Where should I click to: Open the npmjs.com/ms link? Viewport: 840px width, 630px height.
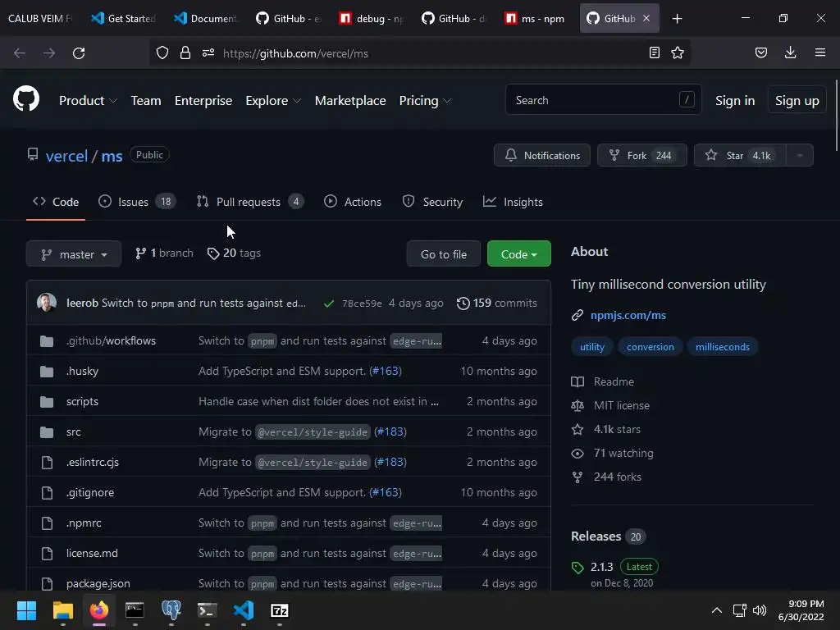628,316
